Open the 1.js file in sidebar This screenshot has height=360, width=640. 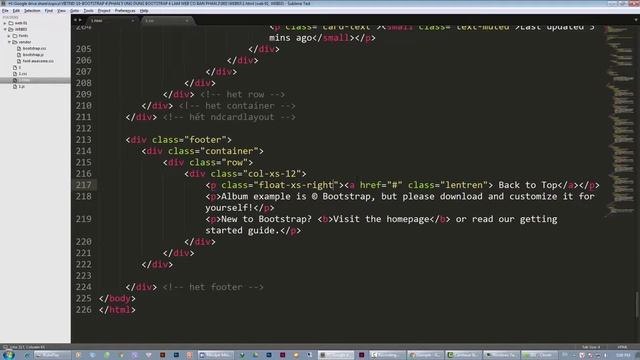click(22, 87)
